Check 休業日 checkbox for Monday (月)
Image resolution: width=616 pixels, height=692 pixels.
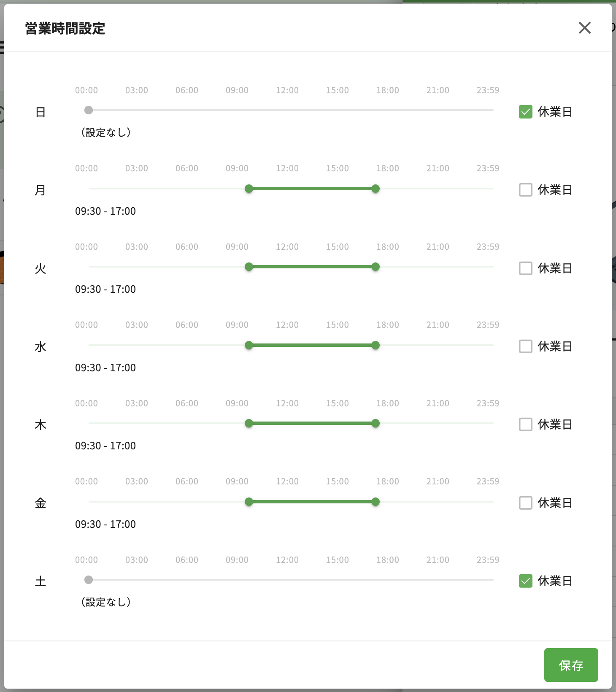(x=526, y=190)
